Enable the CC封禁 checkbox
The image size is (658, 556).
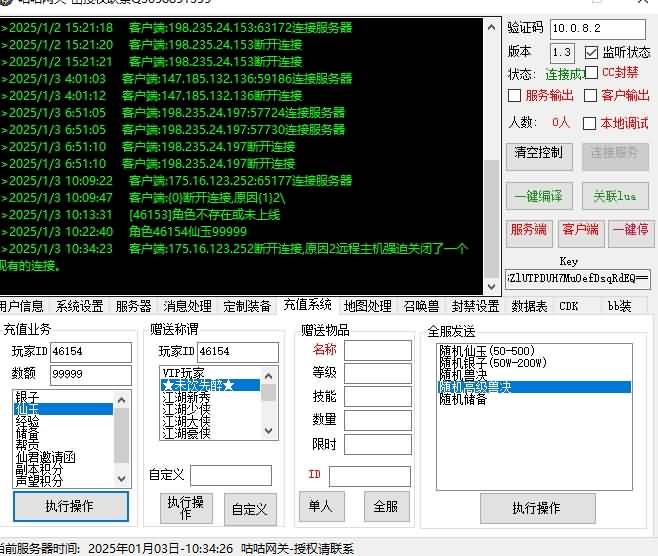[x=591, y=73]
